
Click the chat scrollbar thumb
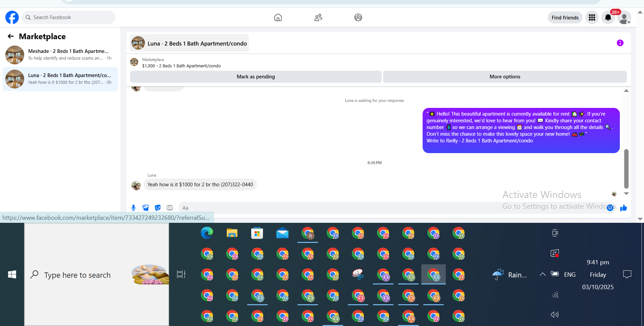pyautogui.click(x=626, y=169)
